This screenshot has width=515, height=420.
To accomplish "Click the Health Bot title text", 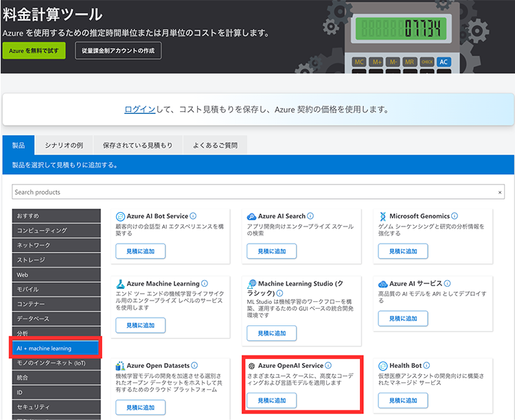I will [405, 366].
